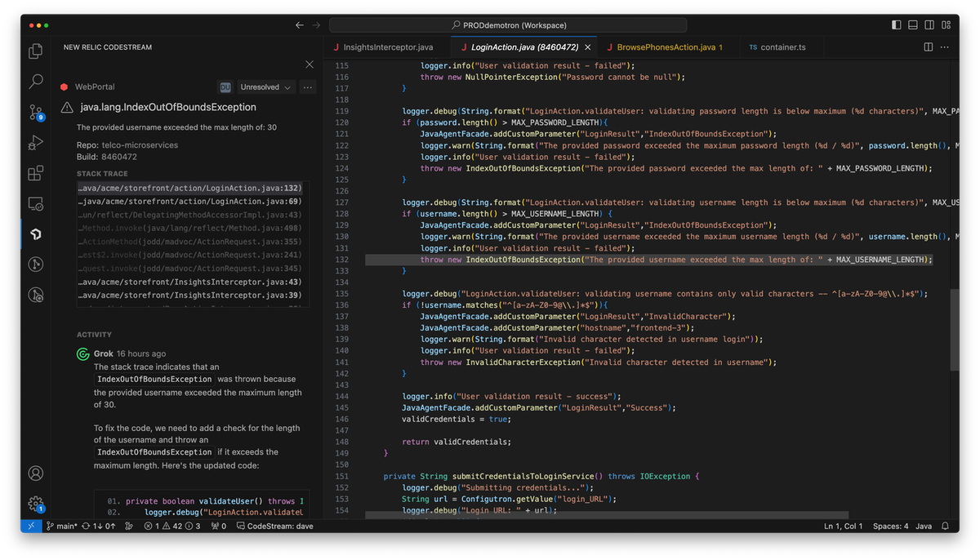Viewport: 980px width, 560px height.
Task: Open the Unresolved status dropdown
Action: click(x=265, y=87)
